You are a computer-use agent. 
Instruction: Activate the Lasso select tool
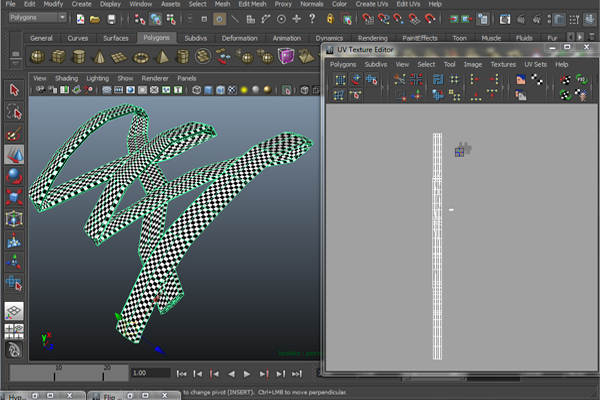(x=14, y=112)
